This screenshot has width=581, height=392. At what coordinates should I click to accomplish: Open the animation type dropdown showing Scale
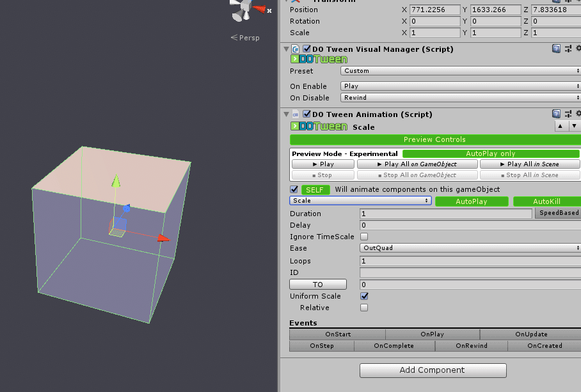click(x=360, y=201)
